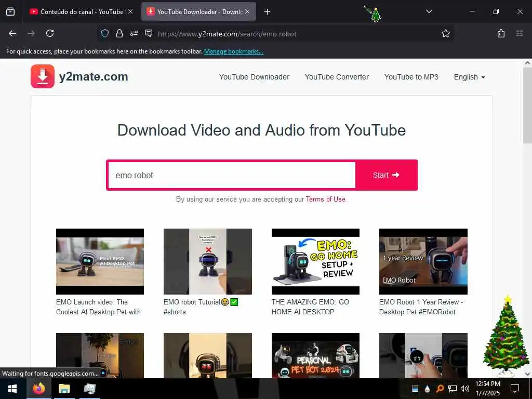This screenshot has width=532, height=399.
Task: Open Personal Pet Bot 2024 thumbnail
Action: tap(315, 355)
